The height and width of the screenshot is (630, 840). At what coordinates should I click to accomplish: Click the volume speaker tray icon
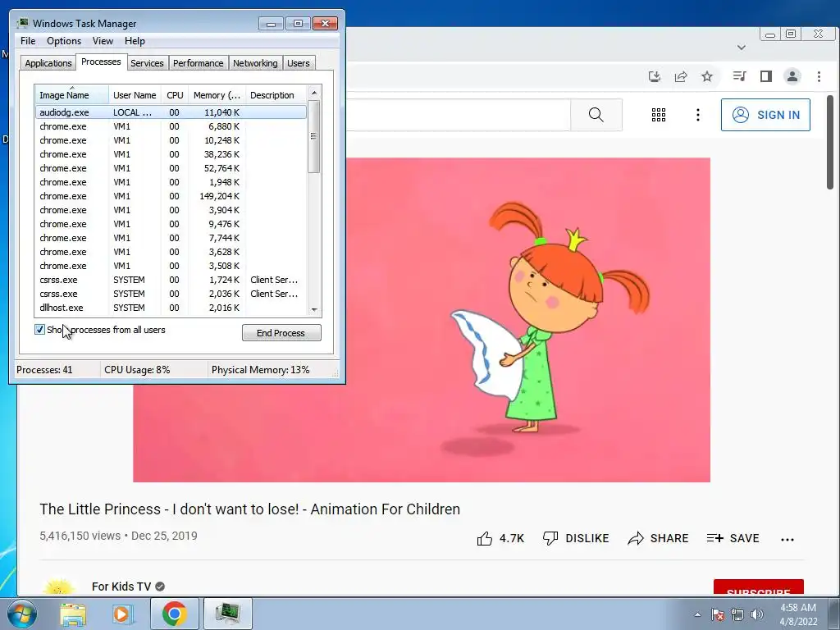757,614
